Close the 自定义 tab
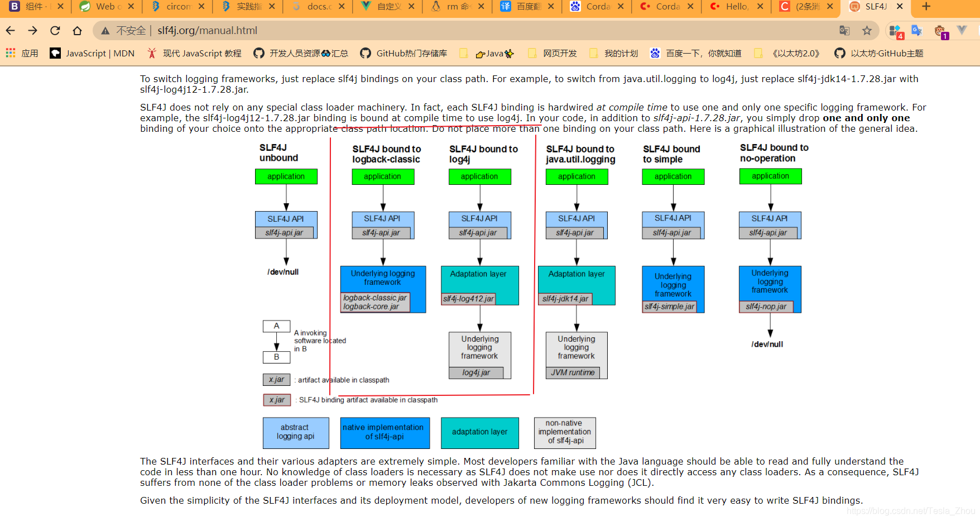This screenshot has width=980, height=521. (x=411, y=7)
